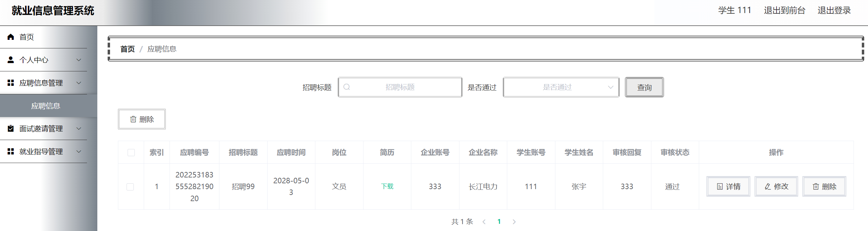Image resolution: width=868 pixels, height=231 pixels.
Task: Open 首页 in the sidebar
Action: coord(43,37)
